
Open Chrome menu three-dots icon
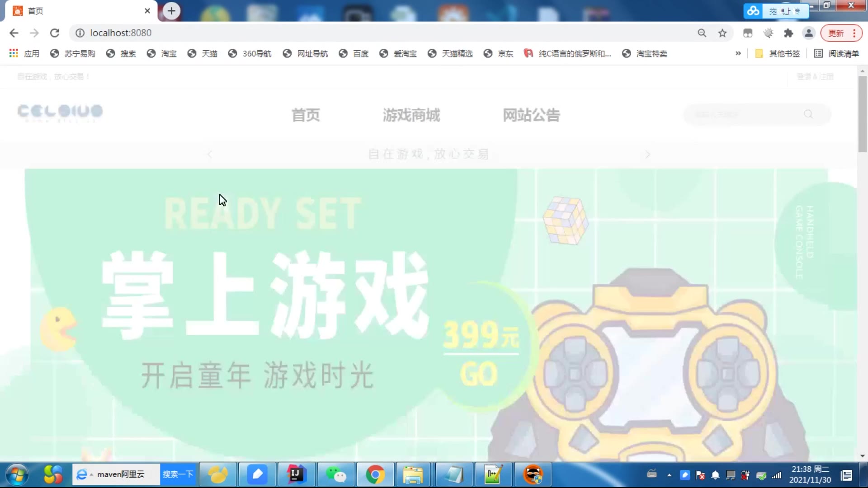pyautogui.click(x=854, y=33)
